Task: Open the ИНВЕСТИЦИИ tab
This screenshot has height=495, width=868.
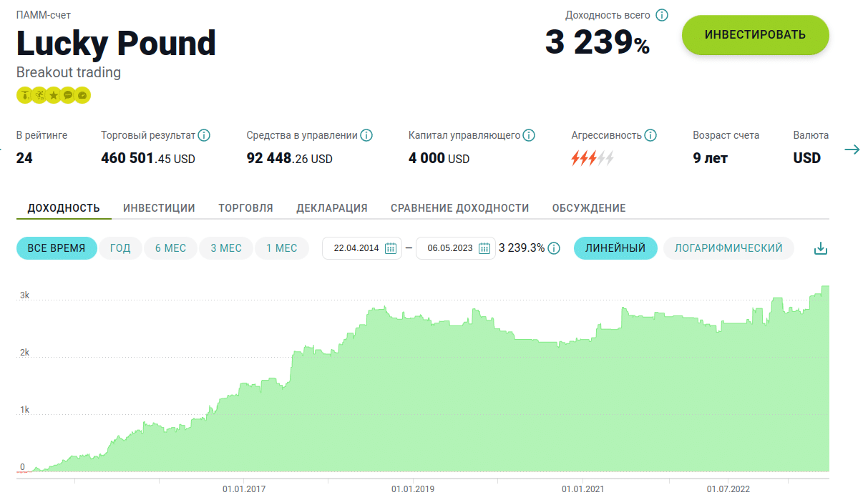Action: click(159, 208)
